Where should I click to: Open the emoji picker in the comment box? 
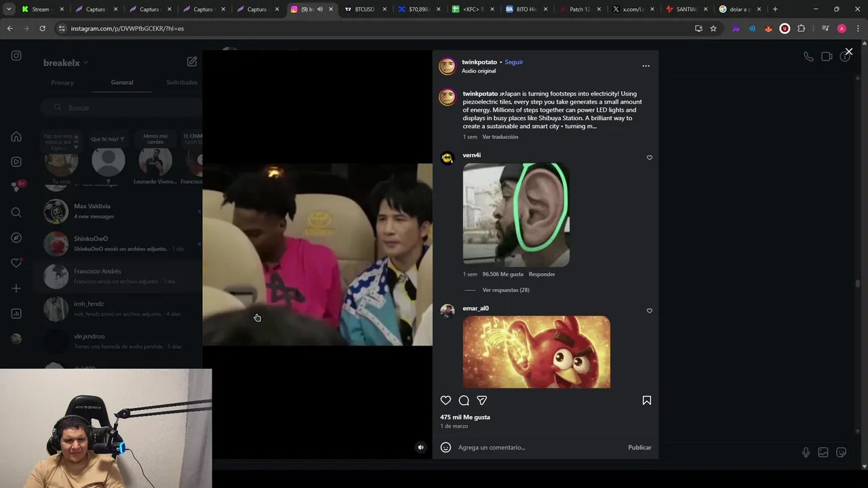click(x=446, y=447)
